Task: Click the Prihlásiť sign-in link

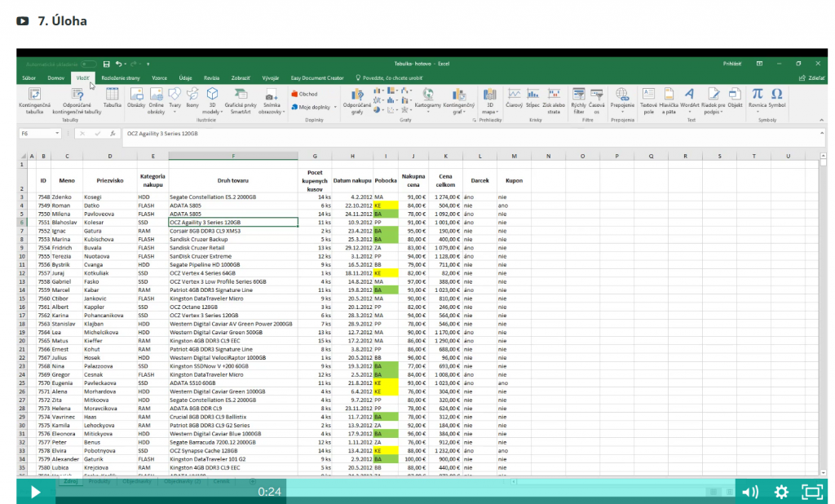Action: pos(731,64)
